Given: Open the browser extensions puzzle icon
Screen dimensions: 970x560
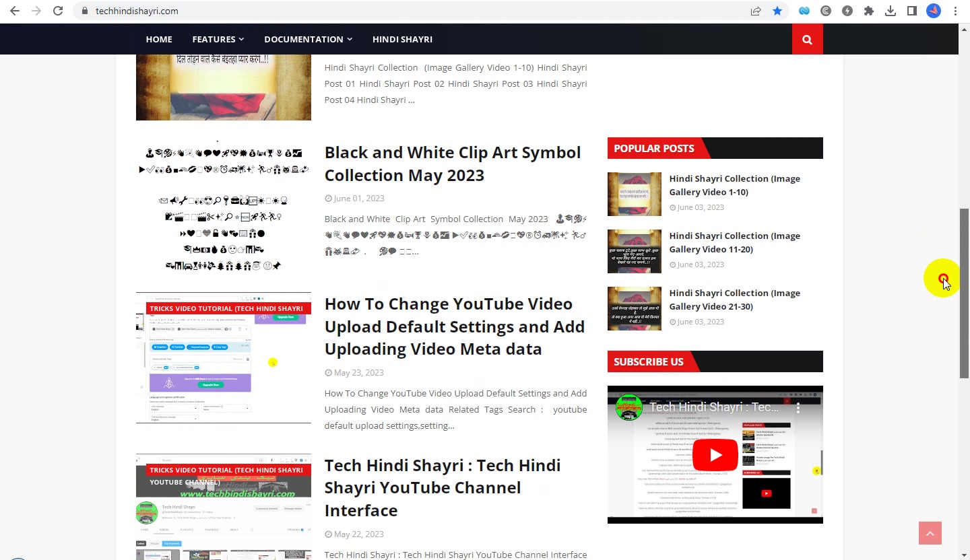Looking at the screenshot, I should pos(869,11).
